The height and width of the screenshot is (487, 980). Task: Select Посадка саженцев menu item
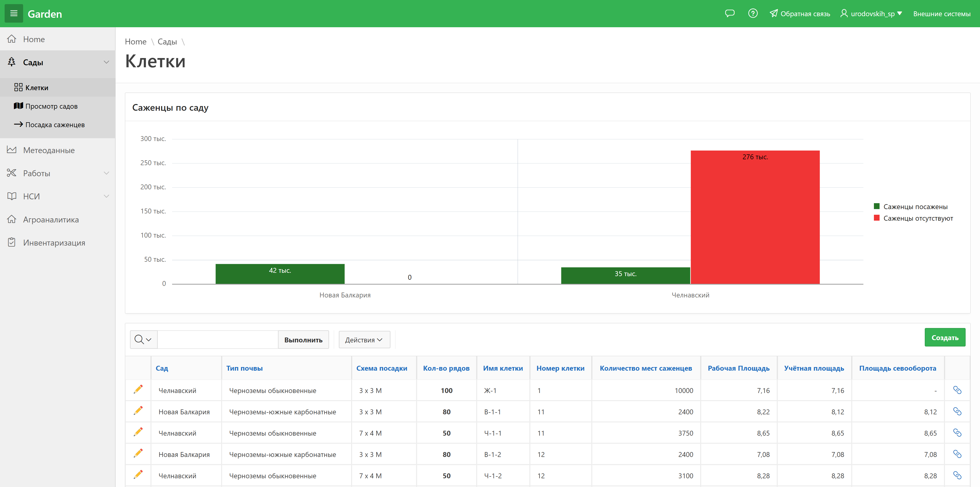click(55, 125)
